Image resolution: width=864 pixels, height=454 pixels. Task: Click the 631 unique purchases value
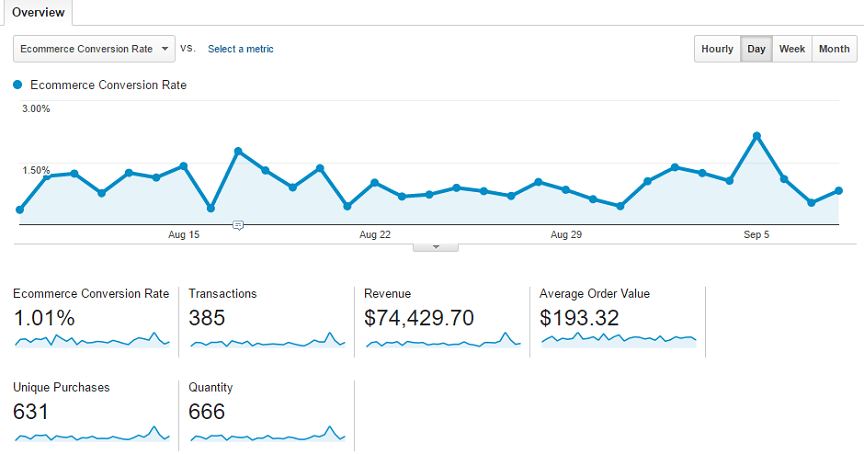pyautogui.click(x=30, y=412)
